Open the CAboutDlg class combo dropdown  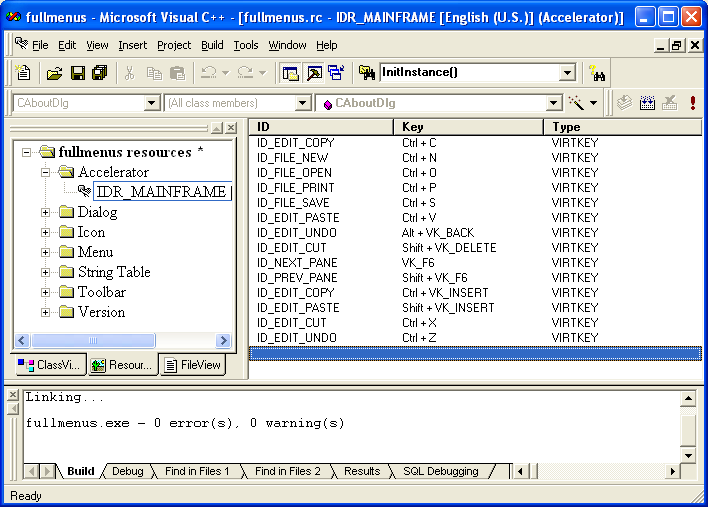pos(152,103)
